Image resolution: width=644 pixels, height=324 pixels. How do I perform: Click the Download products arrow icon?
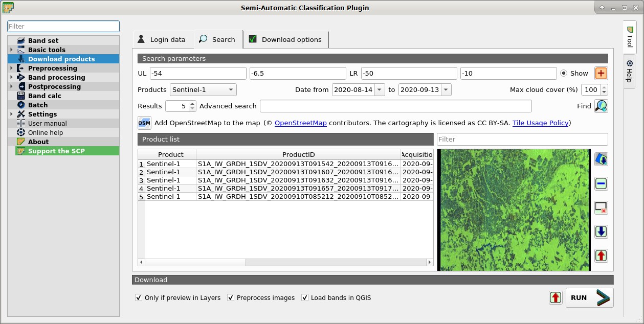pyautogui.click(x=21, y=59)
